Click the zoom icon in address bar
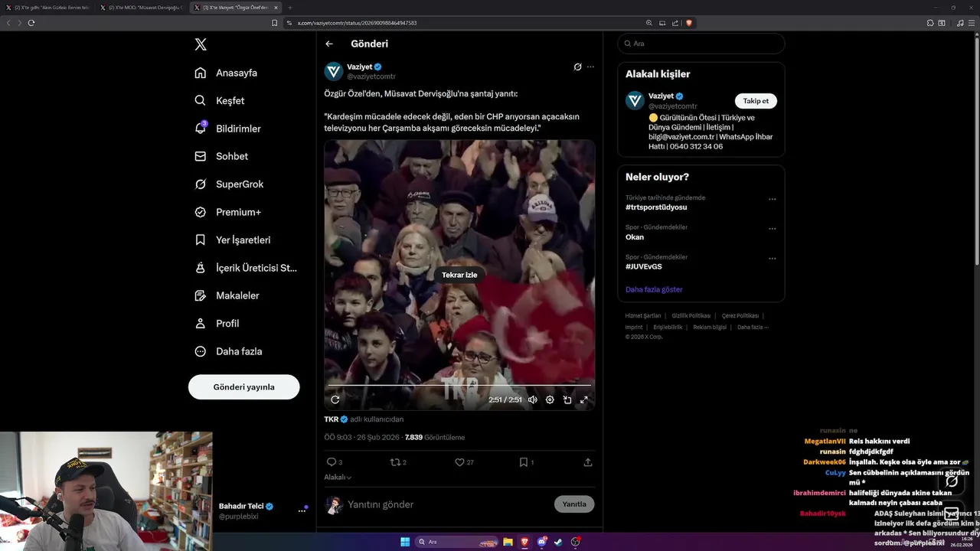The height and width of the screenshot is (551, 980). coord(649,23)
